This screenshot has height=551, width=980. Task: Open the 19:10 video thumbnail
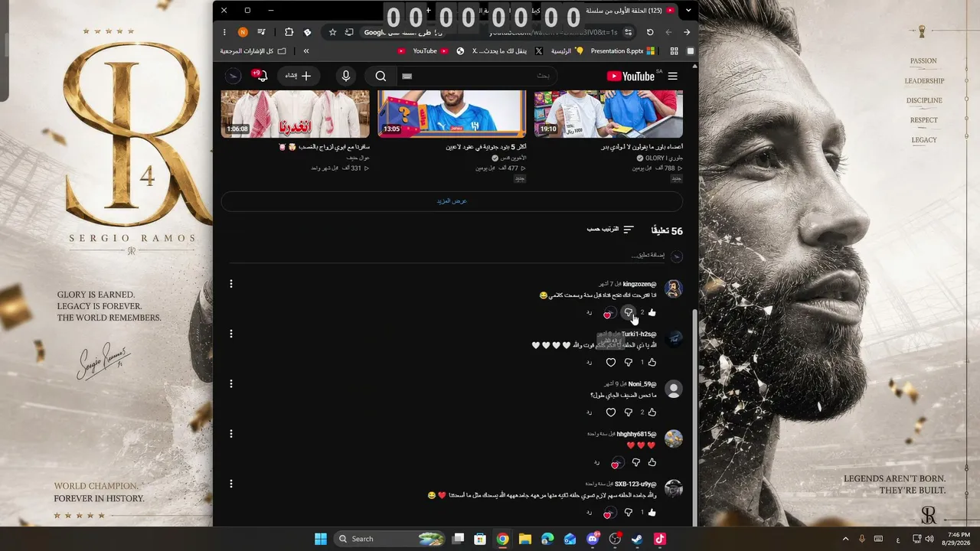coord(609,114)
